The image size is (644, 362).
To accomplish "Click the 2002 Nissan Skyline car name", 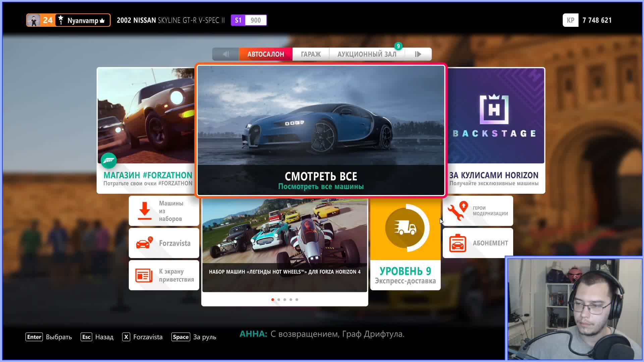I will 171,20.
